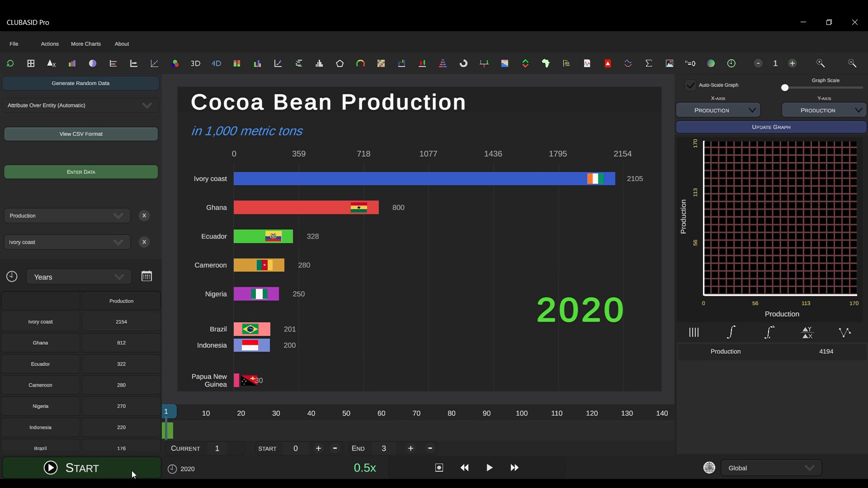
Task: Open the Actions menu
Action: click(x=50, y=44)
